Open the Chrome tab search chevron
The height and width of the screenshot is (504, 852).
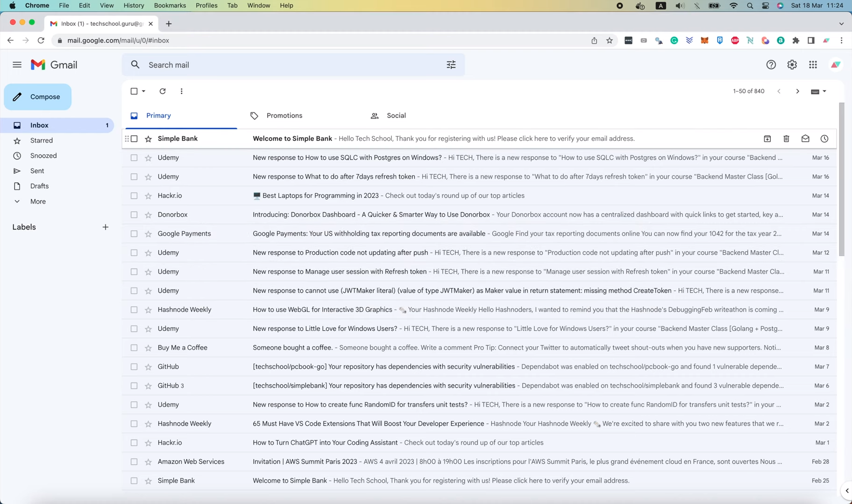tap(841, 24)
